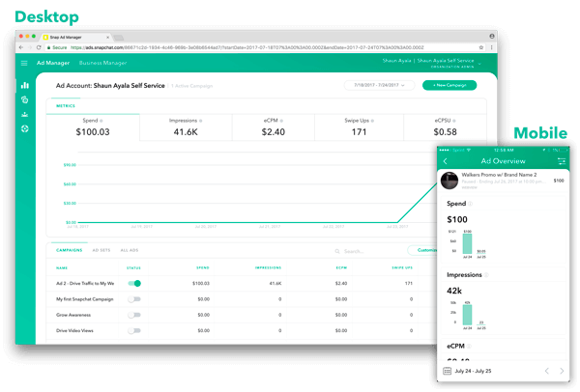Go to next date range on mobile
The image size is (580, 392).
pyautogui.click(x=562, y=371)
